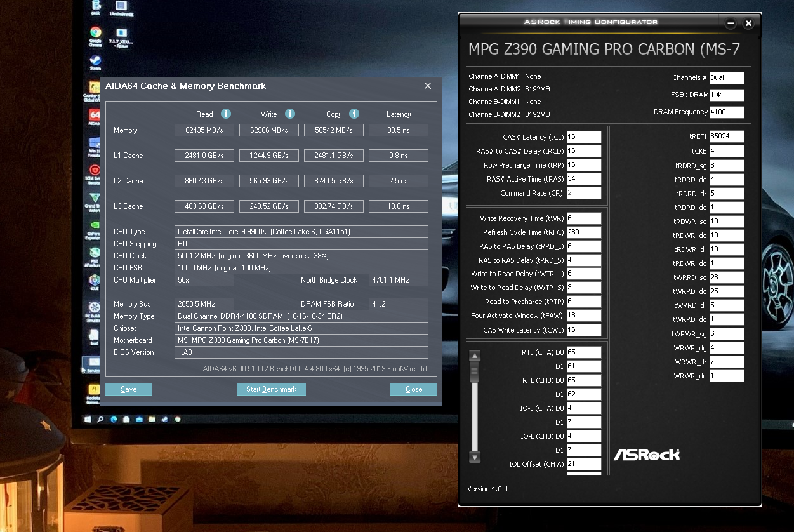Open Microsoft Store from taskbar
Image resolution: width=794 pixels, height=532 pixels.
point(127,420)
